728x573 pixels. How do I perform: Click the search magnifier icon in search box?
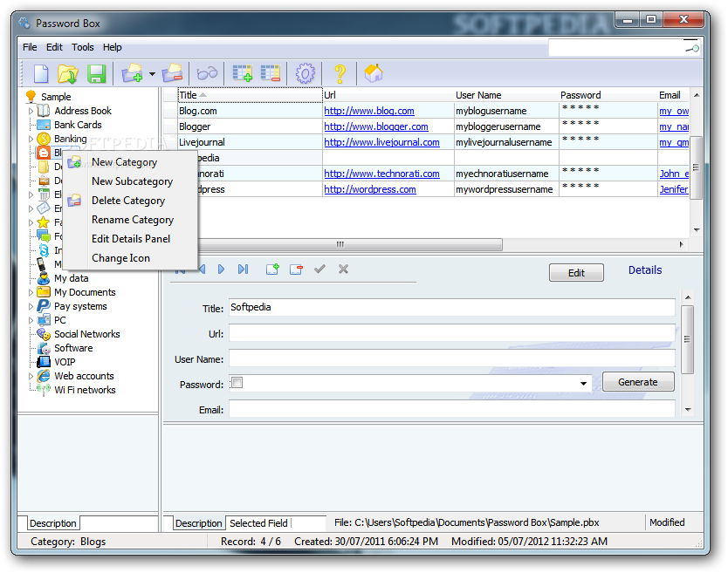tap(692, 47)
